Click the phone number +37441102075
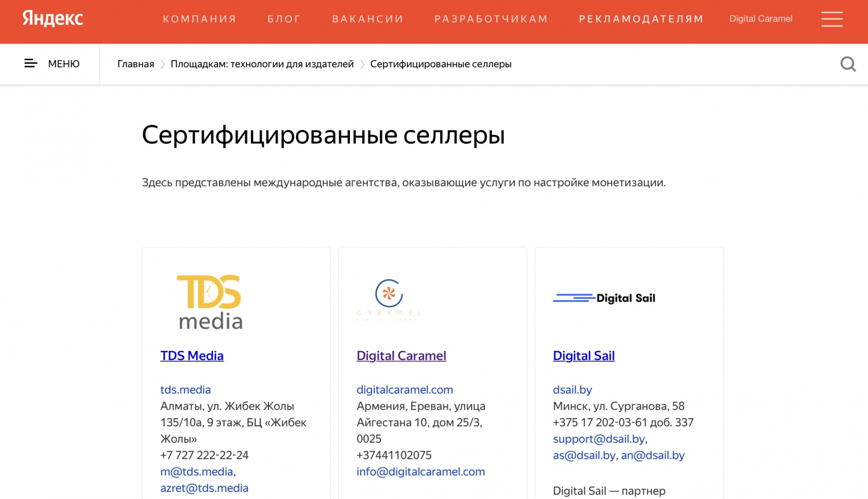This screenshot has width=868, height=499. click(x=394, y=455)
